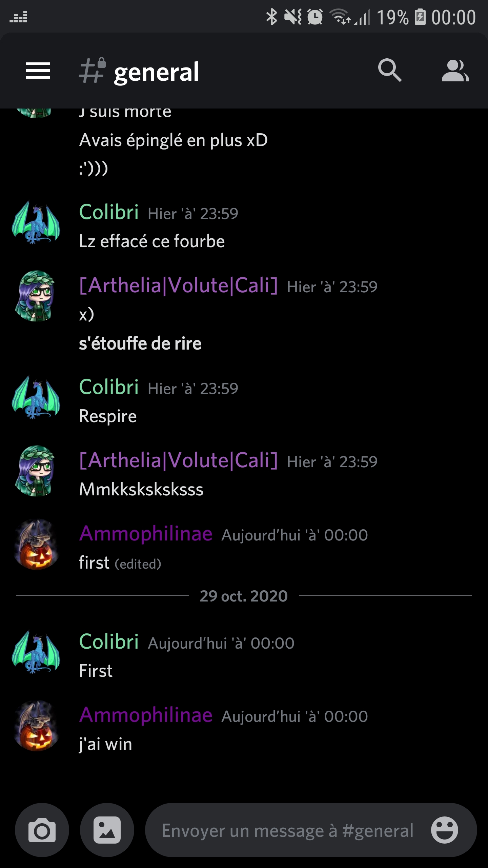Tap [Arthelia|Volute|Cali] username above 'x)'
This screenshot has width=488, height=868.
[x=179, y=285]
